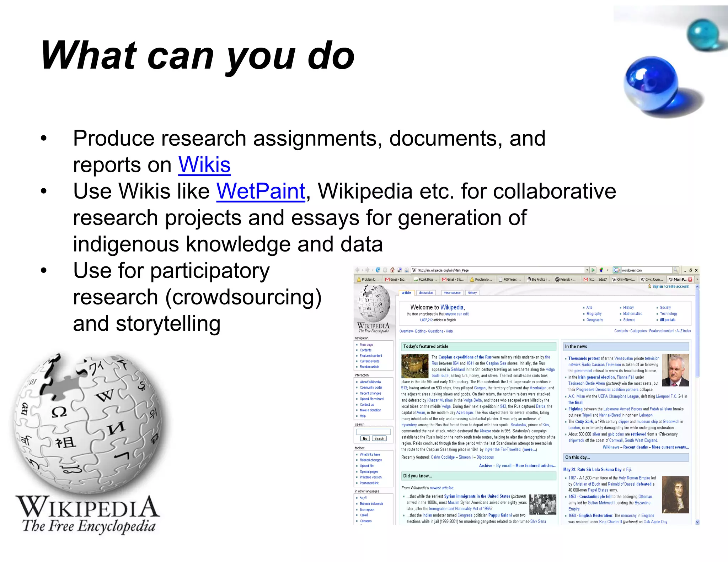Click the Featured content sidebar link
728x562 pixels.
[371, 356]
